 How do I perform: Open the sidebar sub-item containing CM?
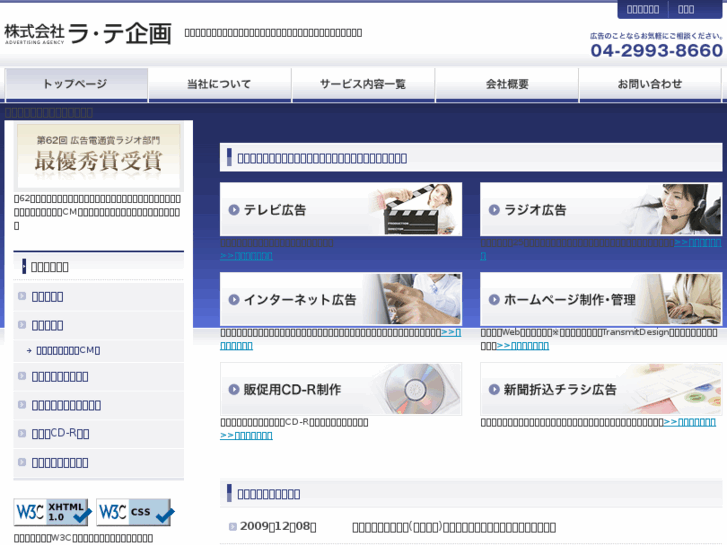98,351
